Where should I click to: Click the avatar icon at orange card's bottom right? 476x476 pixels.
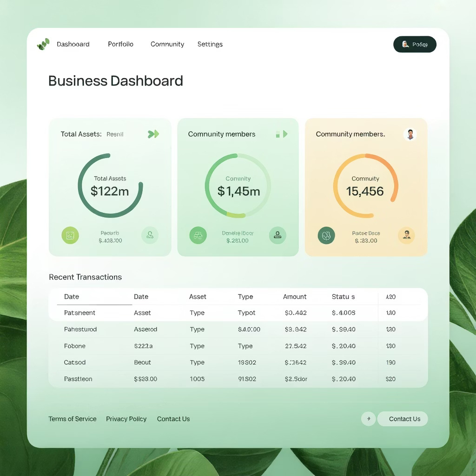click(406, 235)
